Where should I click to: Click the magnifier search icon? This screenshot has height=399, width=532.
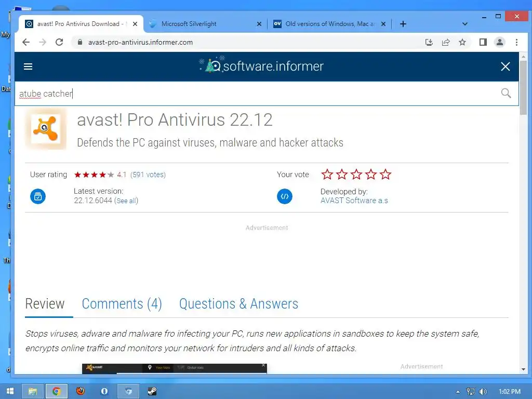pyautogui.click(x=506, y=93)
